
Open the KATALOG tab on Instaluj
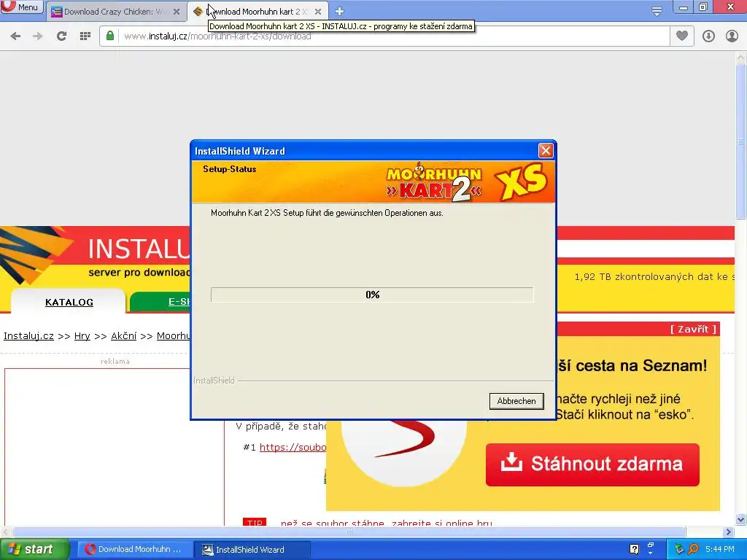pos(69,302)
